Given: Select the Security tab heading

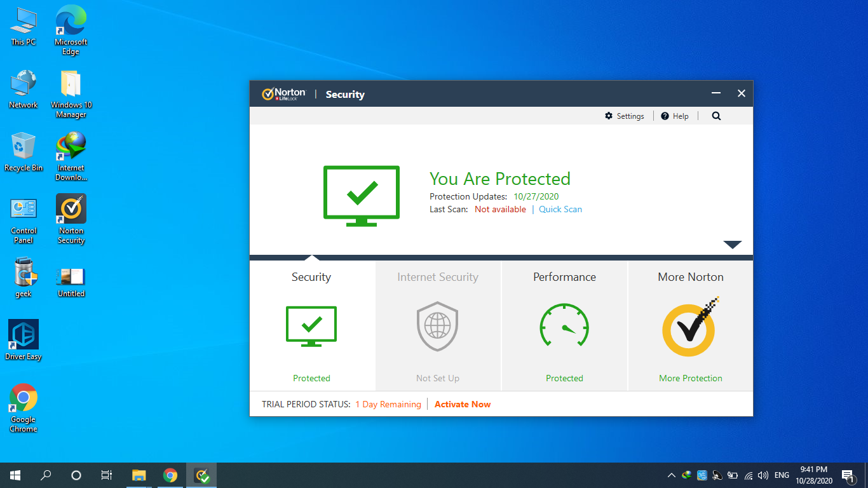Looking at the screenshot, I should [311, 277].
